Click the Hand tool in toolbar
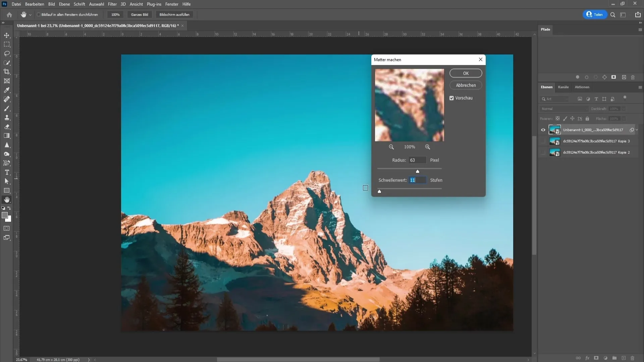Screen dimensions: 644x362 point(7,200)
